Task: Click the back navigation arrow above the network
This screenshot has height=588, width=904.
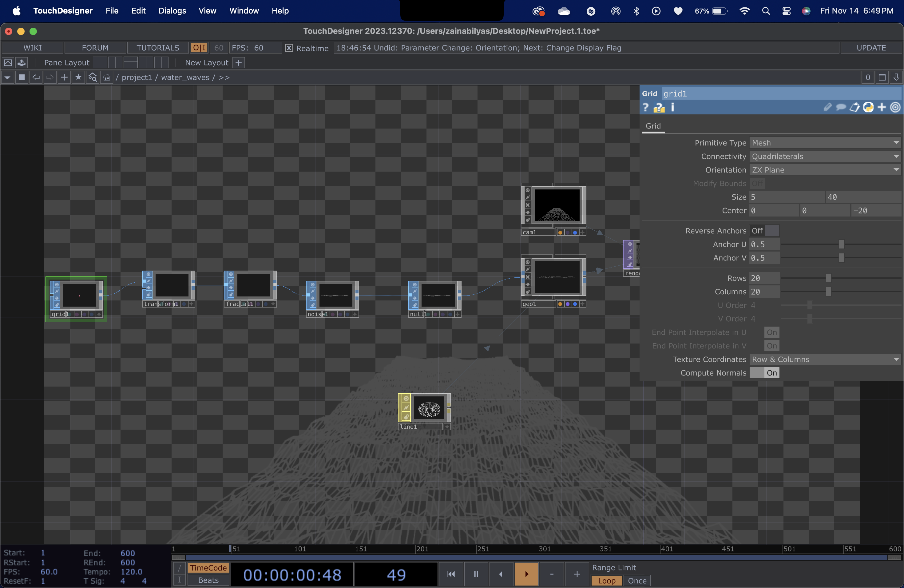Action: (x=36, y=77)
